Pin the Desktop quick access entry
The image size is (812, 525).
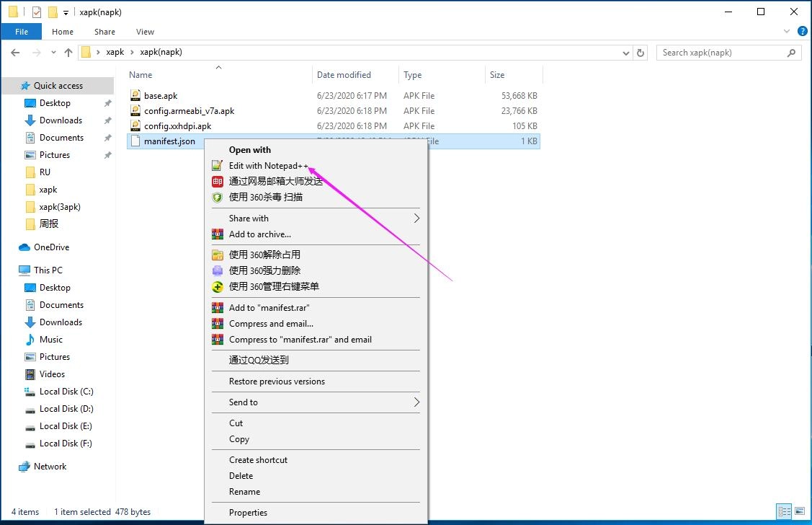coord(107,102)
